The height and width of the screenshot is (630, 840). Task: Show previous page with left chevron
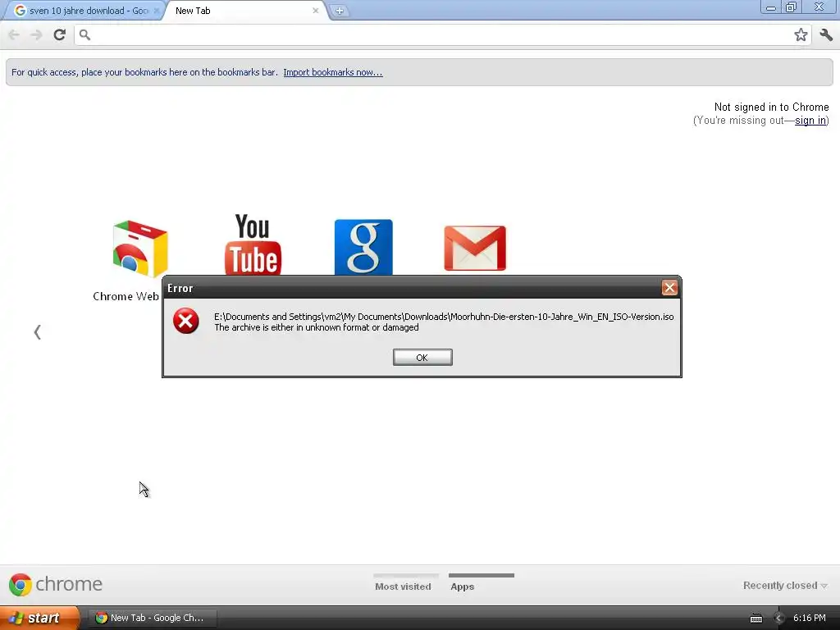(37, 332)
